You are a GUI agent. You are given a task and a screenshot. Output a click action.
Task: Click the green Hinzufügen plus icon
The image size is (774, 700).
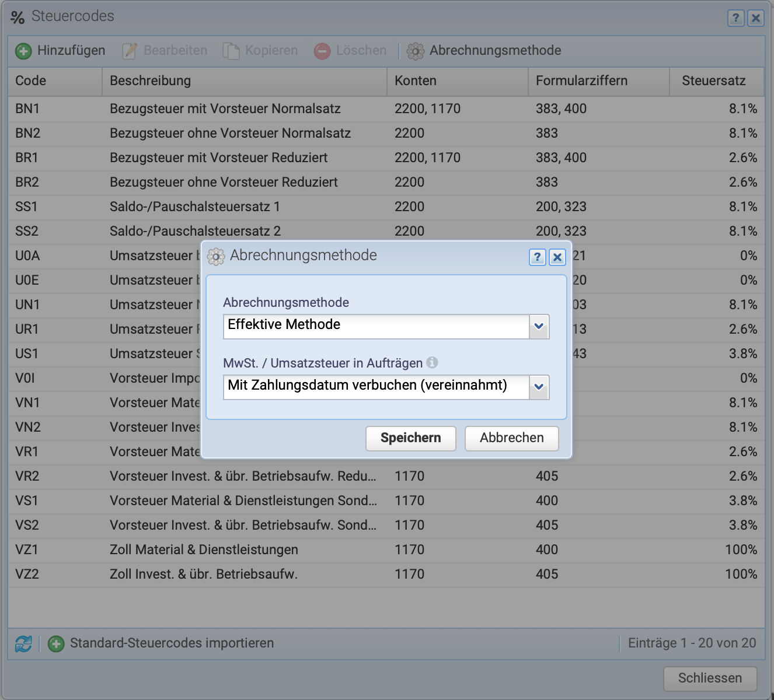pyautogui.click(x=23, y=51)
